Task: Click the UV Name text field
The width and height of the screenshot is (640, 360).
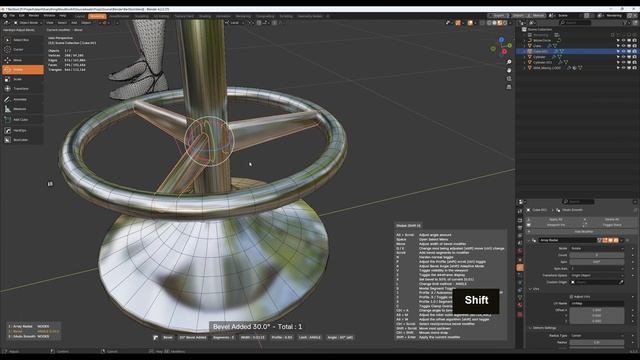Action: click(x=597, y=304)
